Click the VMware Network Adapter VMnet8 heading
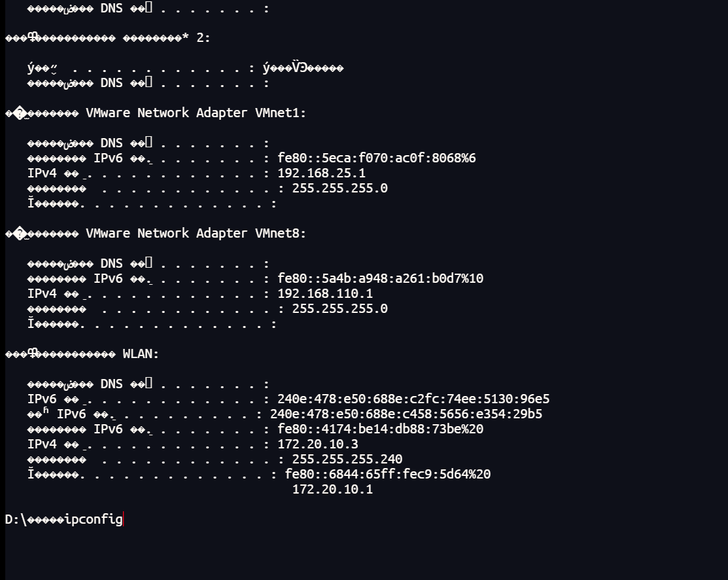This screenshot has height=580, width=728. (x=196, y=234)
